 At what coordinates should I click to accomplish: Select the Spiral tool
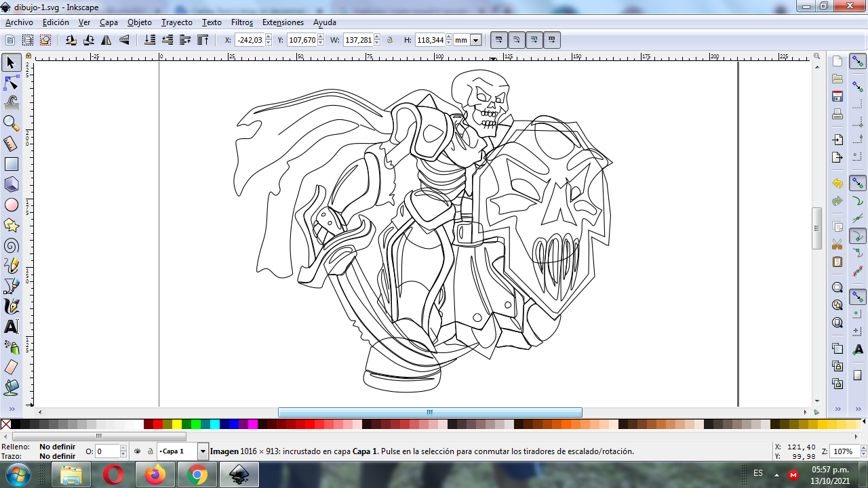click(11, 245)
